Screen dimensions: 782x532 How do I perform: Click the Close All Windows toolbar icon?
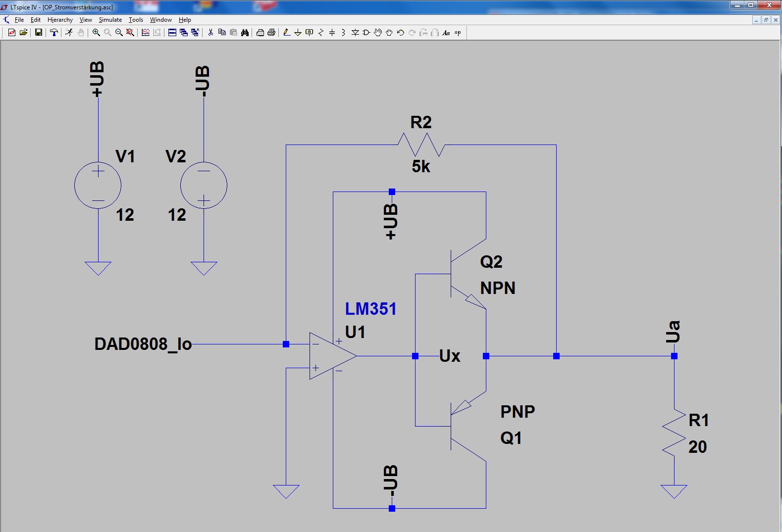point(195,33)
